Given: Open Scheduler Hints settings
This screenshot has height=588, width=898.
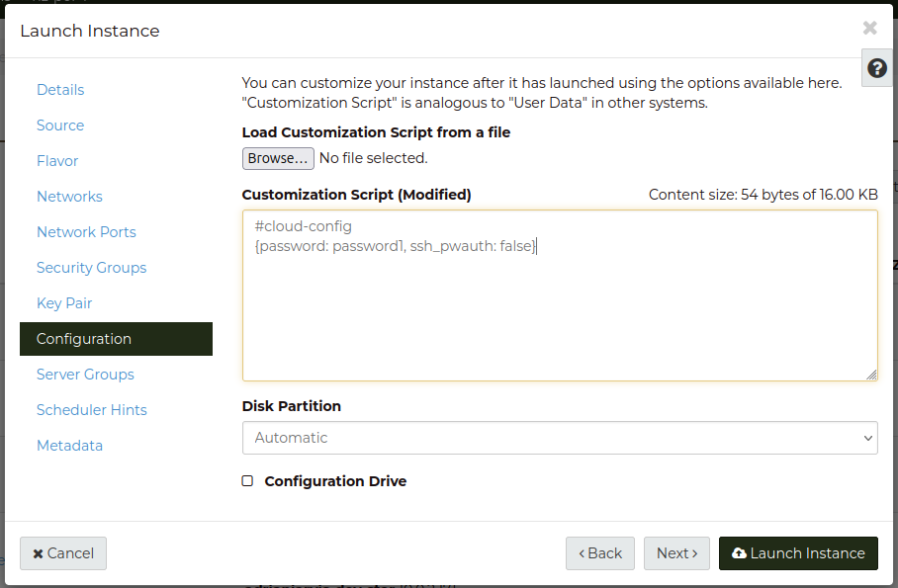Looking at the screenshot, I should click(93, 410).
